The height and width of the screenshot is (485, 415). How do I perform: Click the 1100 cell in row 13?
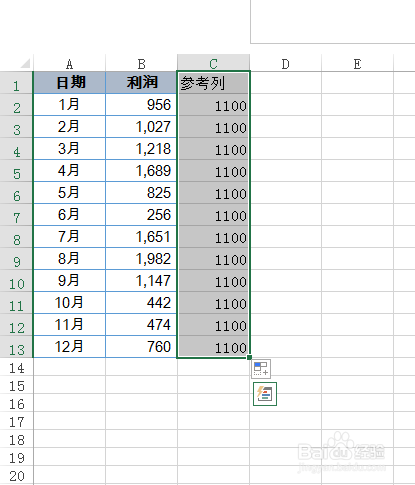[213, 347]
